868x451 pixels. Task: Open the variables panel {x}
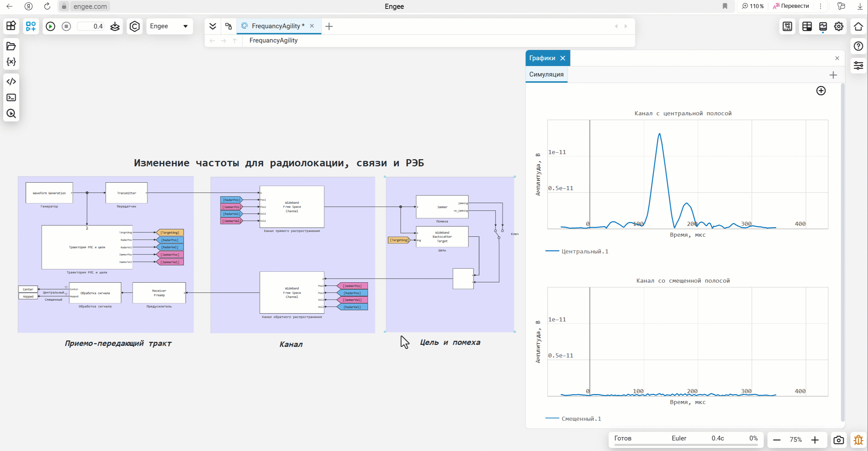pos(11,62)
